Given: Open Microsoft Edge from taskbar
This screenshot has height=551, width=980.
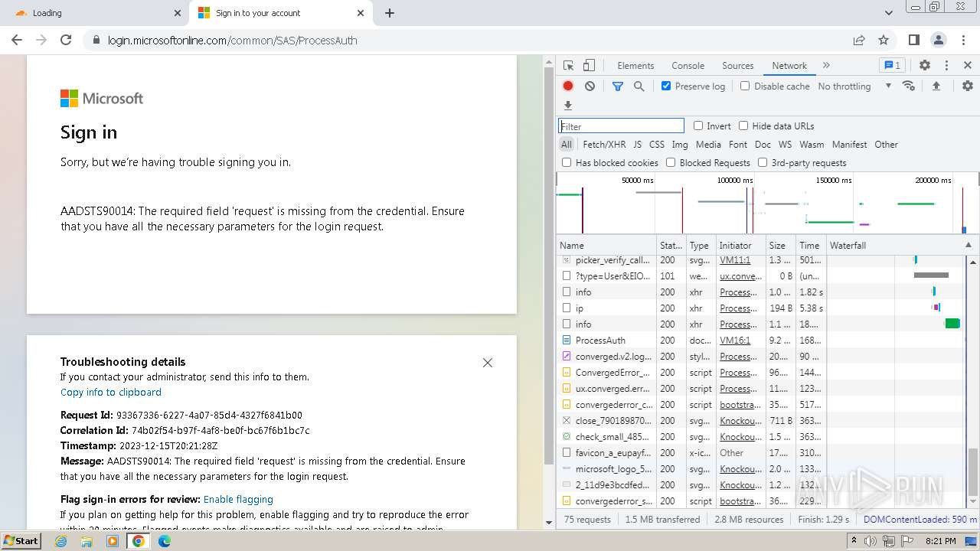Looking at the screenshot, I should coord(165,541).
